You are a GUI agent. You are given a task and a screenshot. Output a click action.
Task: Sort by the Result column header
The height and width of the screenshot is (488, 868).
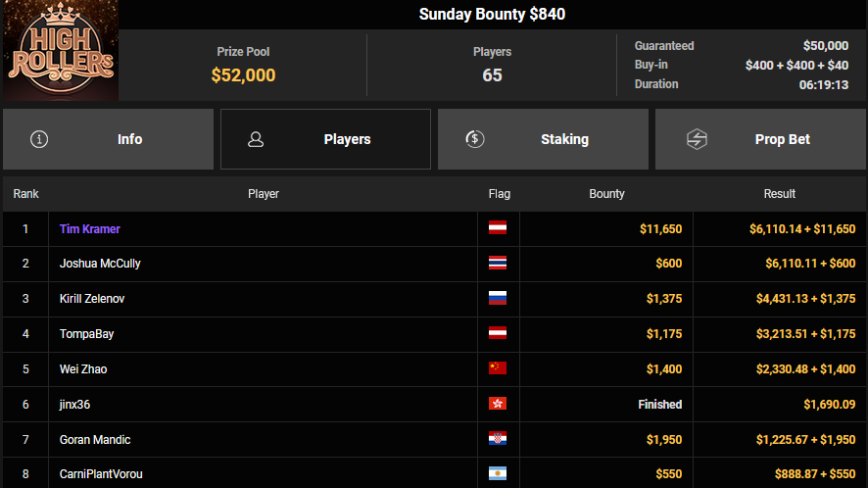[x=779, y=194]
